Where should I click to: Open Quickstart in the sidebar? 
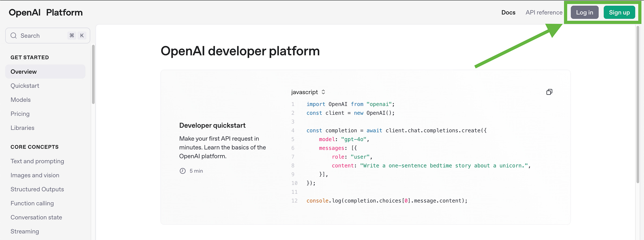(x=25, y=86)
